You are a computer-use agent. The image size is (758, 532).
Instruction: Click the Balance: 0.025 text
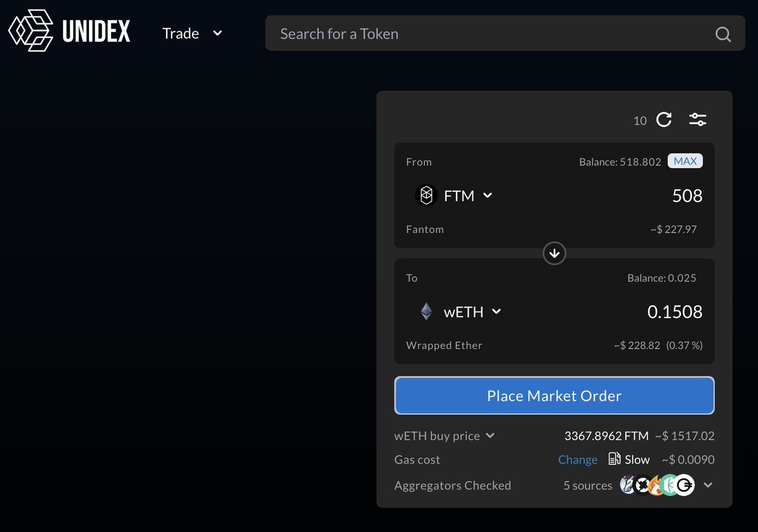click(662, 278)
